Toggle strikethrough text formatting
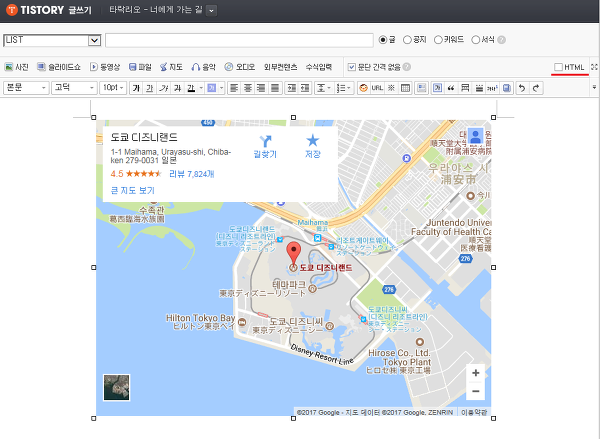This screenshot has width=600, height=439. coord(178,88)
